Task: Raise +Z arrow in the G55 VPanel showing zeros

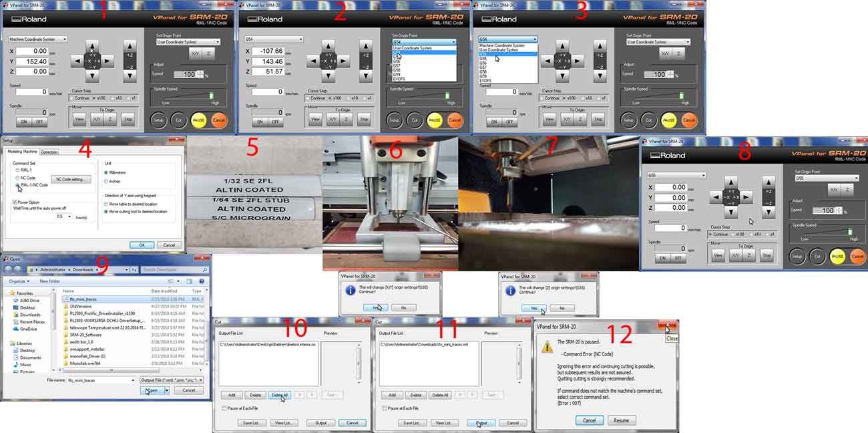Action: coord(769,182)
